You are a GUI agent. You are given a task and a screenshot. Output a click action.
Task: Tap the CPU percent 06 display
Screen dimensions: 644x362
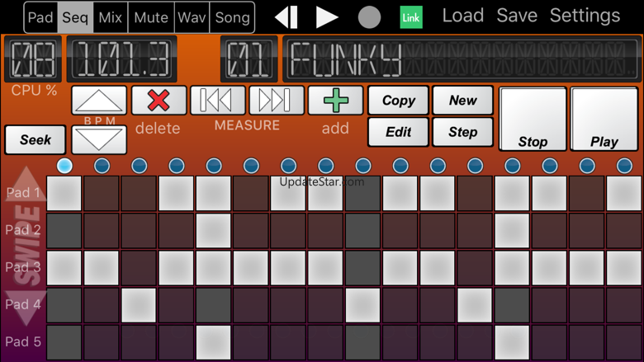tap(33, 59)
